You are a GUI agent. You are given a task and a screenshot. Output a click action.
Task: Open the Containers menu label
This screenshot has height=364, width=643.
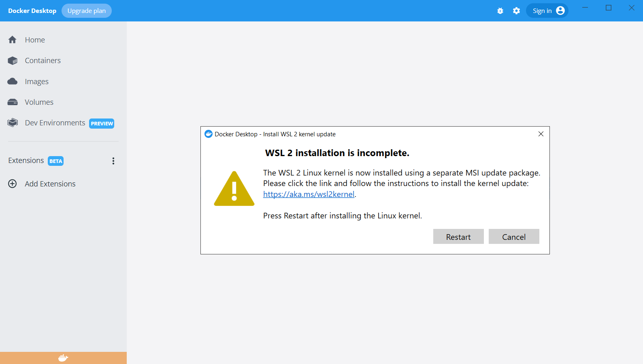click(x=43, y=61)
